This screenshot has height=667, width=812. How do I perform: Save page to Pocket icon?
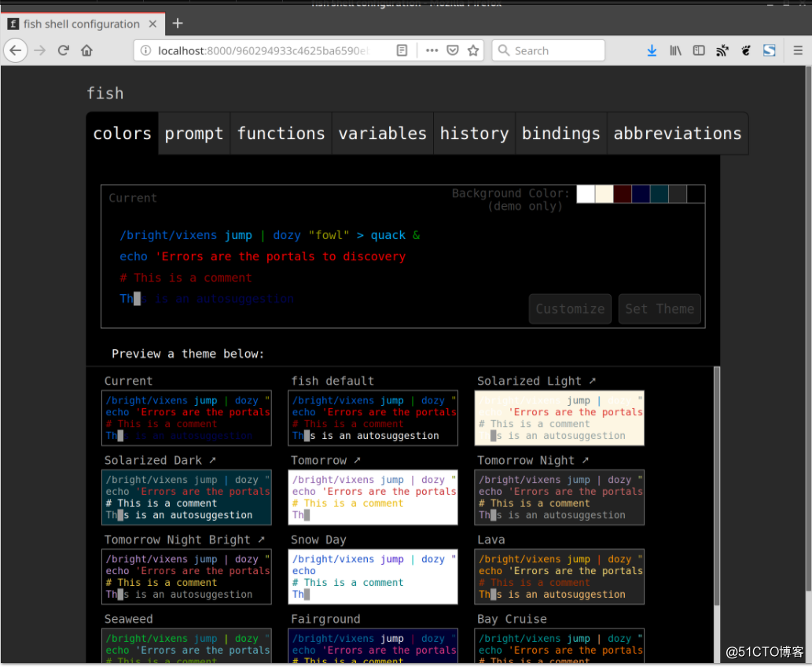(453, 50)
